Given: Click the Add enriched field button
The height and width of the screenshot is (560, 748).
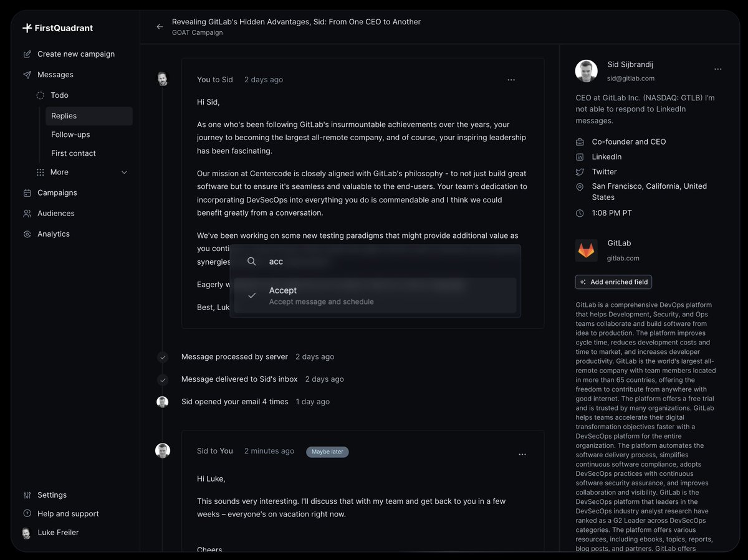Looking at the screenshot, I should point(613,282).
